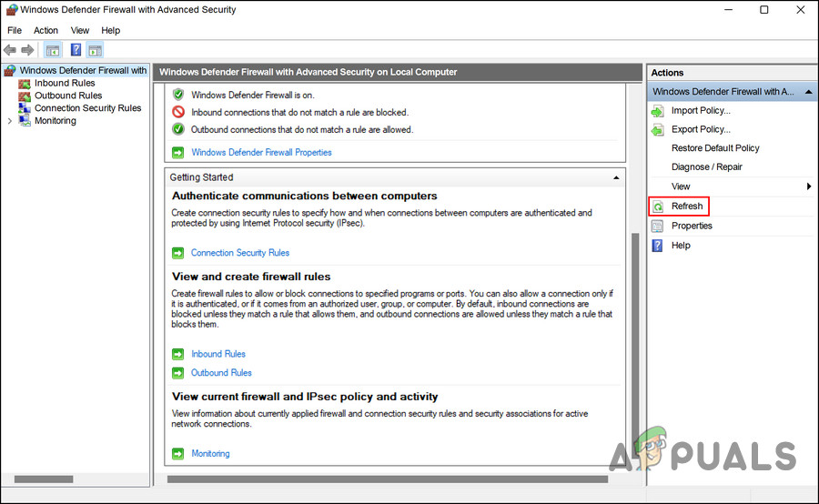
Task: Click 'Authenticate communications between computers' heading
Action: 305,197
